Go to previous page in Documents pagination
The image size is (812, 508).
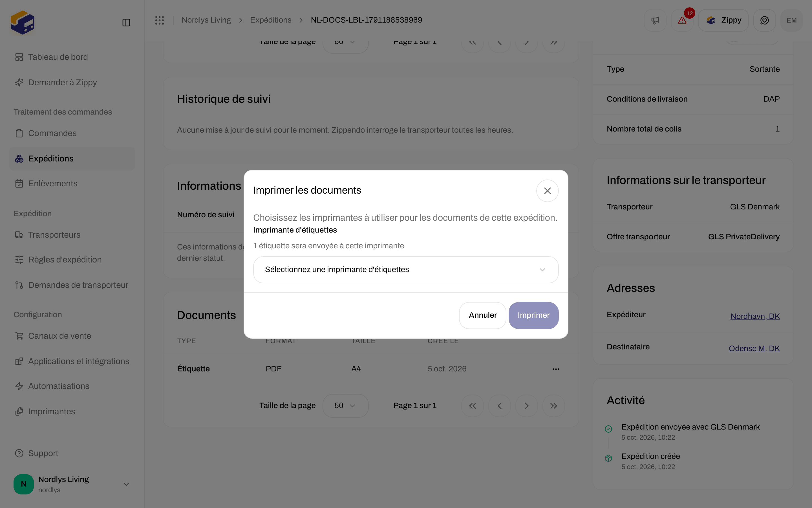pos(500,406)
